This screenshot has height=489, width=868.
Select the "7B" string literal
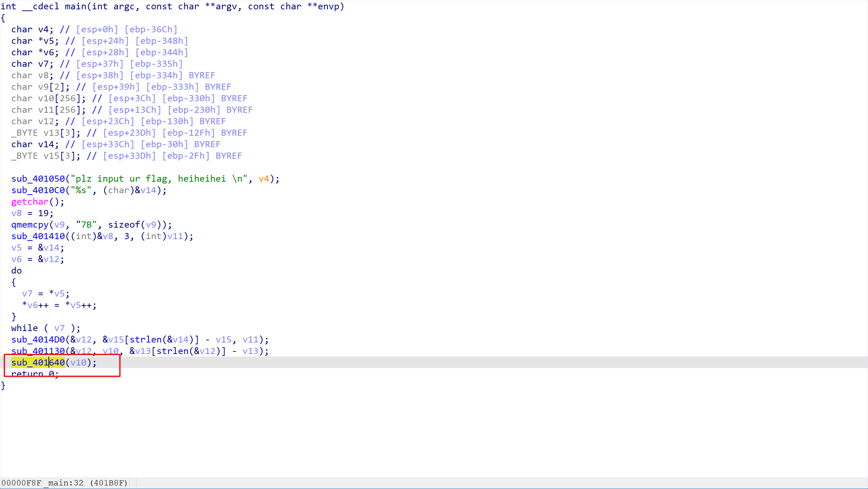[86, 224]
